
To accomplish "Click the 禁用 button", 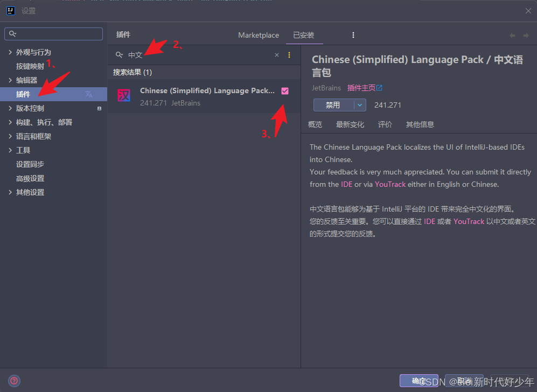I will pos(333,105).
